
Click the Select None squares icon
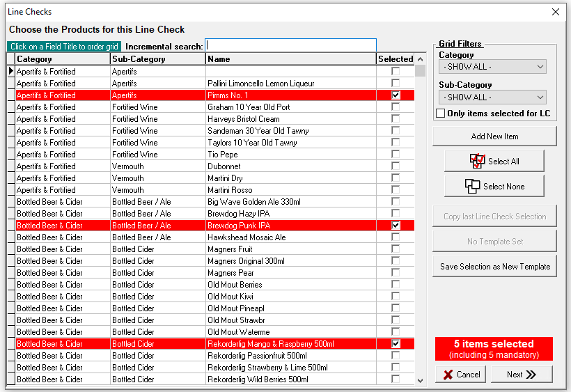[x=473, y=186]
